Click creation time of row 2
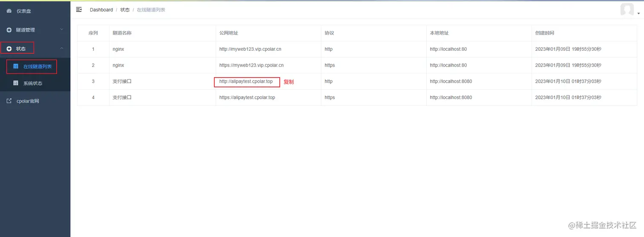This screenshot has height=237, width=644. tap(568, 65)
